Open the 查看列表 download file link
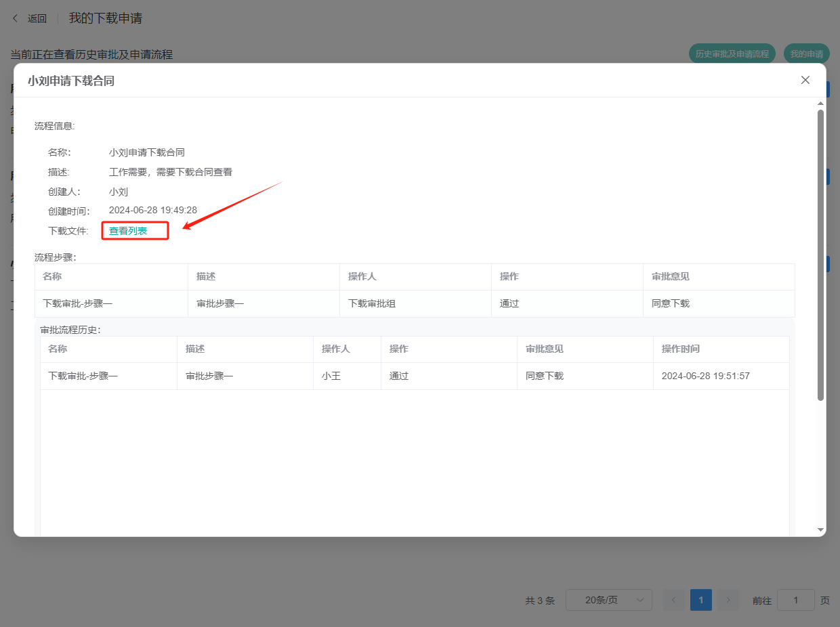Viewport: 840px width, 627px height. (x=128, y=231)
